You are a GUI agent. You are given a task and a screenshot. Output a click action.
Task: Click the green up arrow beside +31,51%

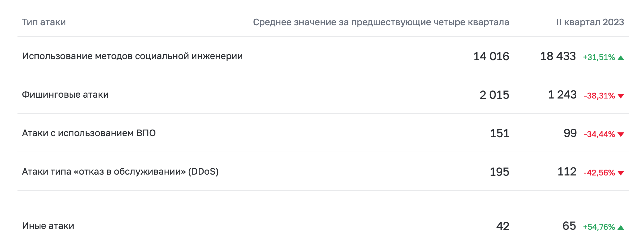[621, 58]
